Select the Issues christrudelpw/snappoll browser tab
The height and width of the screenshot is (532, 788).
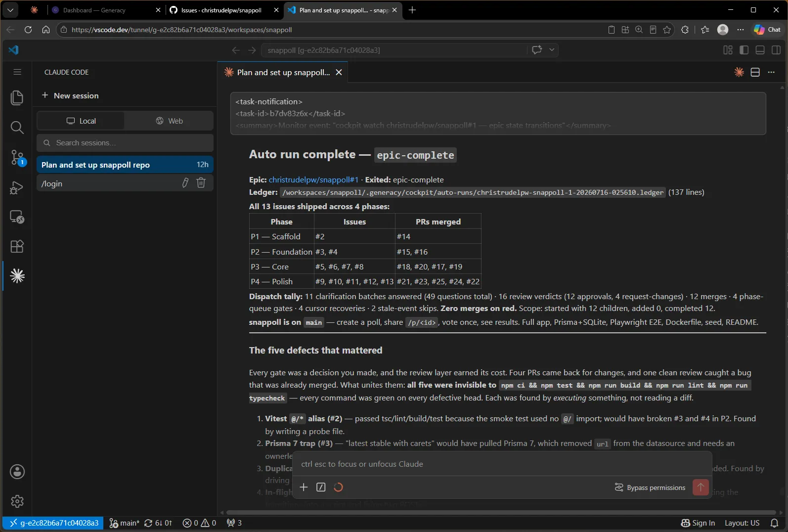(224, 10)
